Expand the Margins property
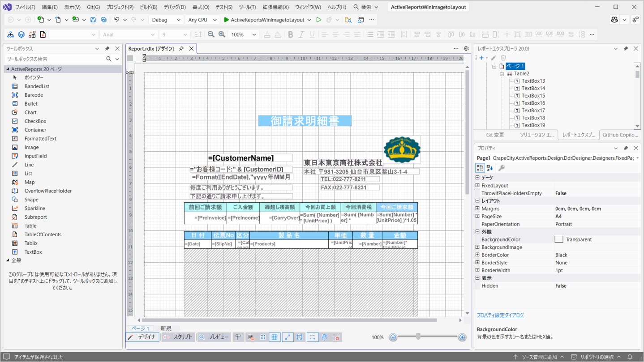Screen dimensions: 644x362 tap(477, 209)
